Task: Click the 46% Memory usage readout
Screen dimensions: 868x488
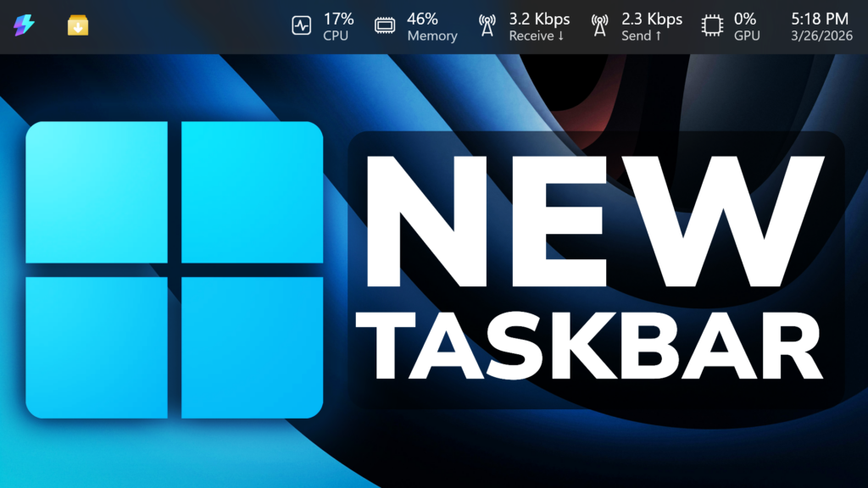Action: [422, 19]
